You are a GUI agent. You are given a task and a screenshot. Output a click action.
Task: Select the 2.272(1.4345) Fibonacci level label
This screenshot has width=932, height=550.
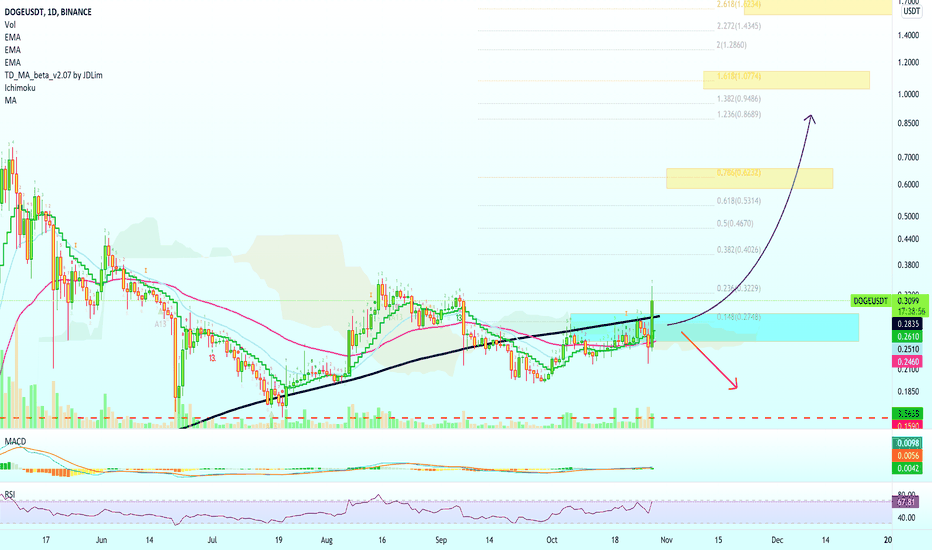click(x=739, y=26)
